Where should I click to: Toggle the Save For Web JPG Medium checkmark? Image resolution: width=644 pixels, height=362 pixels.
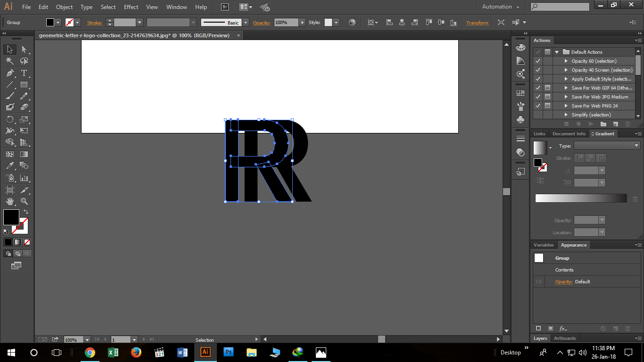538,97
